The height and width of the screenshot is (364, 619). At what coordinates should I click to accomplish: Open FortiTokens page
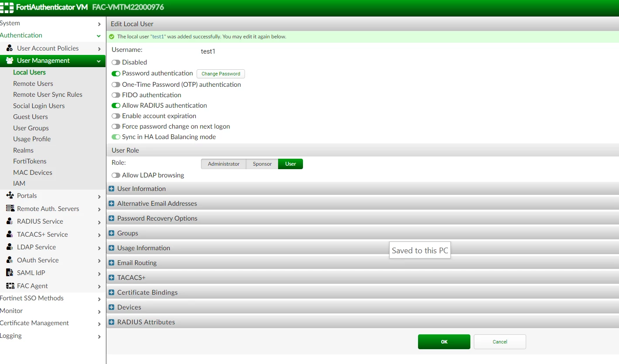pyautogui.click(x=30, y=161)
